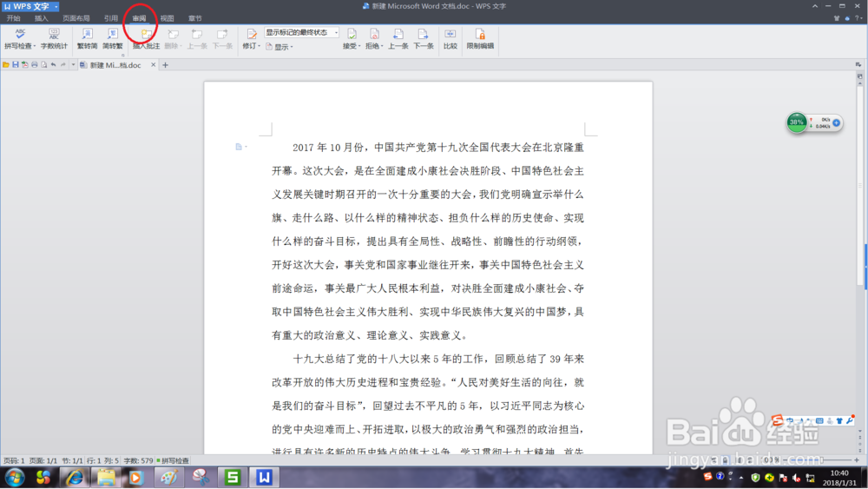Switch to the 页面布局 ribbon tab
Viewport: 868px width, 489px height.
76,18
